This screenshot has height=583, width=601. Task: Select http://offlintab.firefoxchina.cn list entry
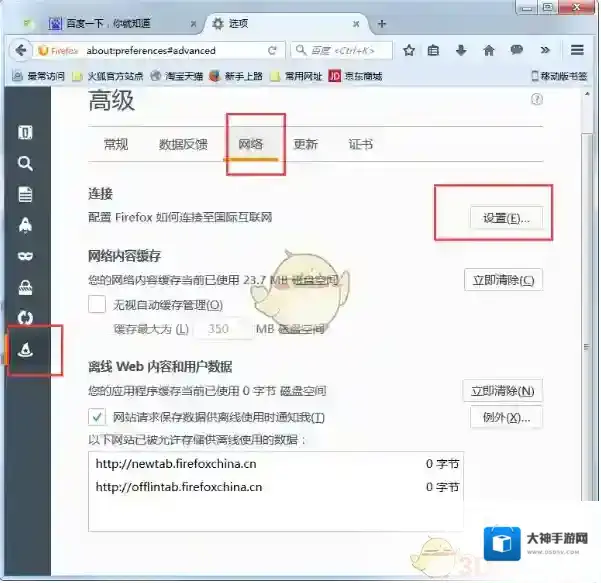[x=276, y=487]
